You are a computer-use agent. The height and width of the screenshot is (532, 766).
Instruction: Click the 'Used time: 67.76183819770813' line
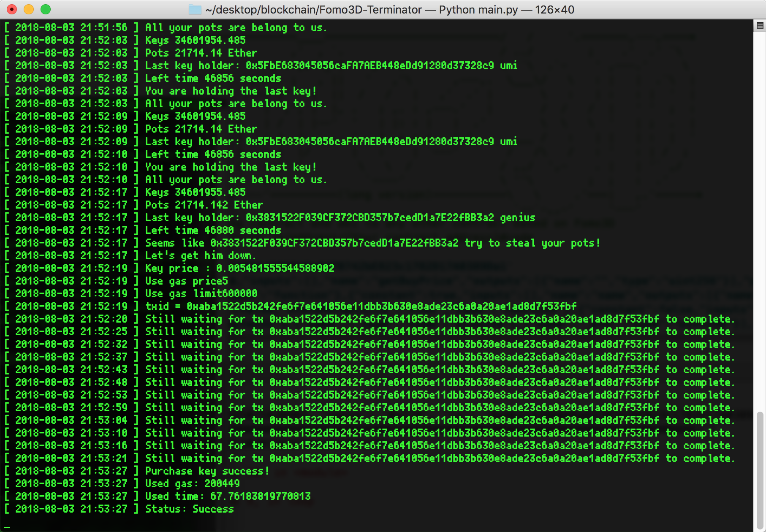pos(158,496)
